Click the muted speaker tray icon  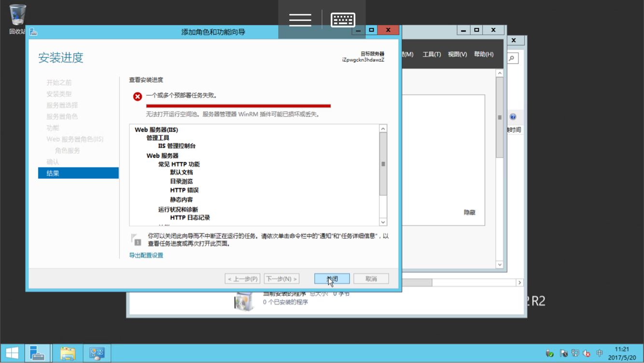(x=587, y=353)
